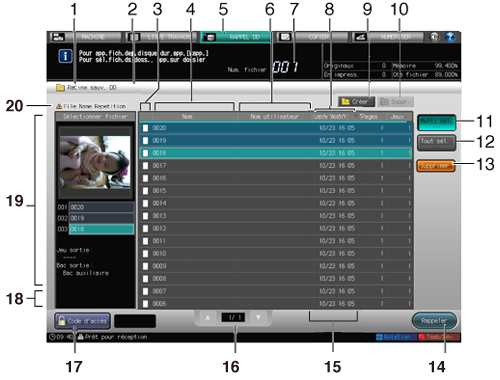
Task: Select file name 0008 in the list
Action: 159,279
